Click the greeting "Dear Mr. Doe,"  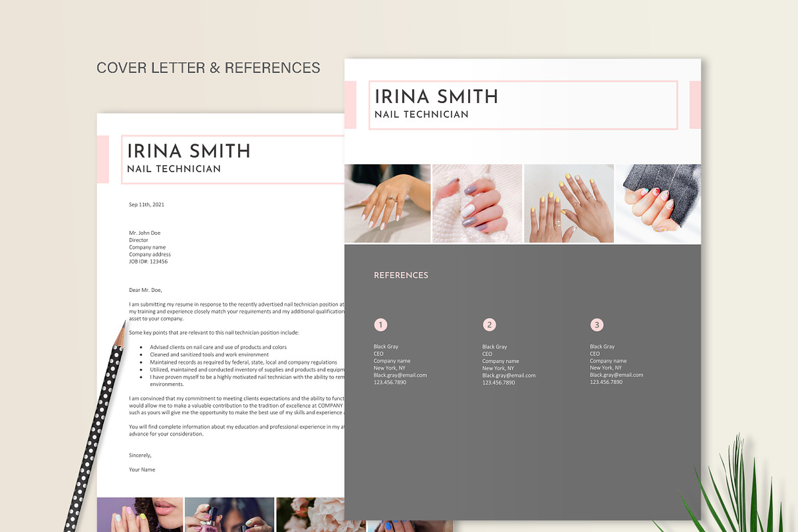coord(145,290)
